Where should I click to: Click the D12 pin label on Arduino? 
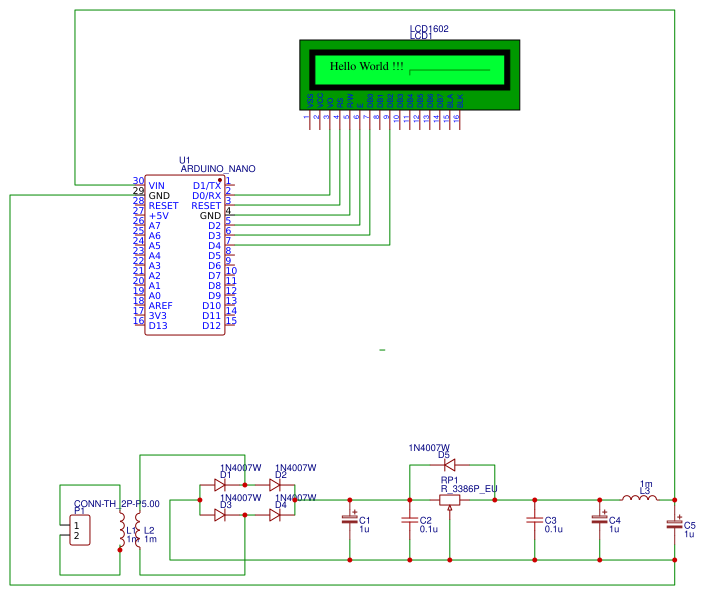(x=211, y=325)
